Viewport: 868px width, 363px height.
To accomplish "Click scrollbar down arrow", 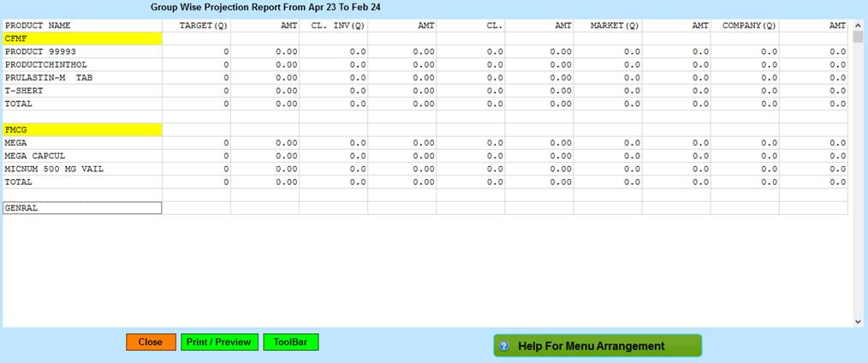I will tap(858, 321).
